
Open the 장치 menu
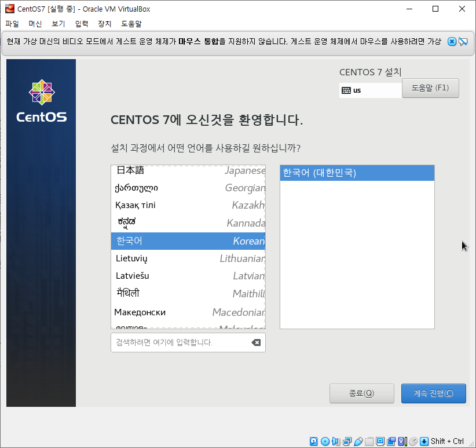[x=105, y=24]
